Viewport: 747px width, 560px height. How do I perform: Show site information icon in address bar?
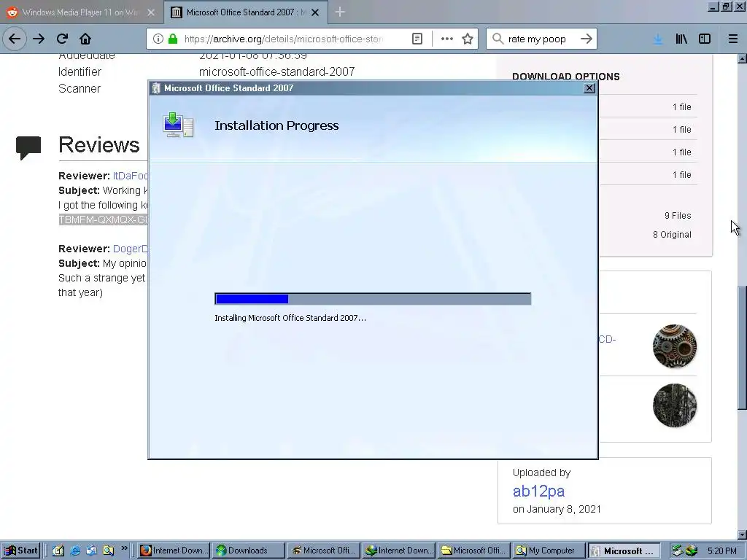(158, 39)
